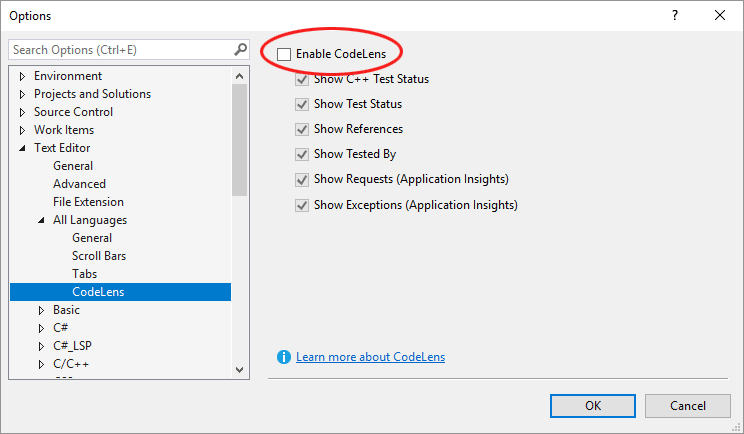Select the Tabs option page
Screen dimensions: 744x434
pyautogui.click(x=84, y=274)
